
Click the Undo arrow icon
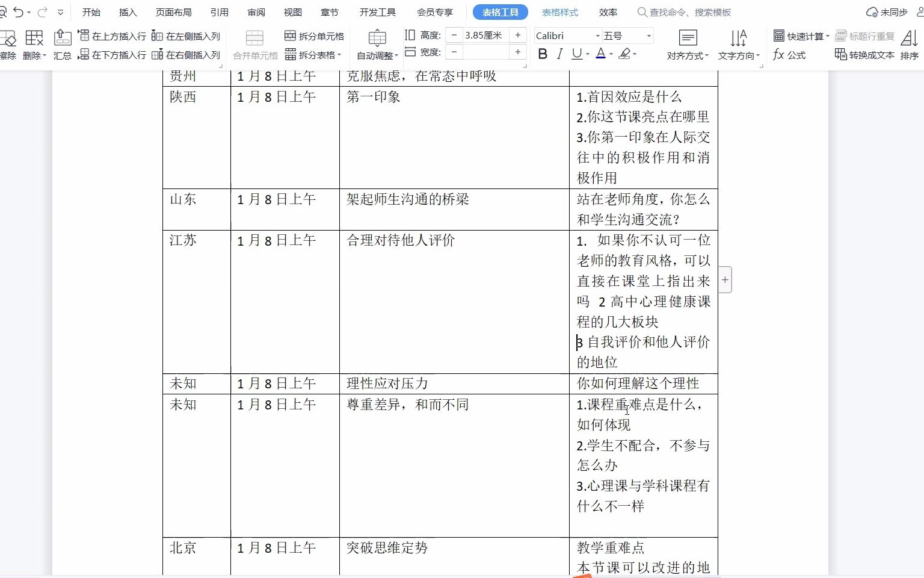point(18,12)
